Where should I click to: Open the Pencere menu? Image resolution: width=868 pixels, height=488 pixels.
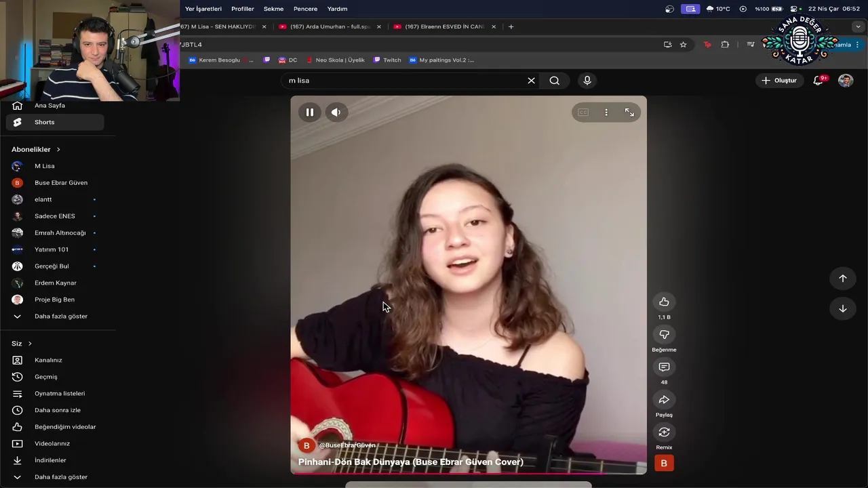click(x=305, y=9)
